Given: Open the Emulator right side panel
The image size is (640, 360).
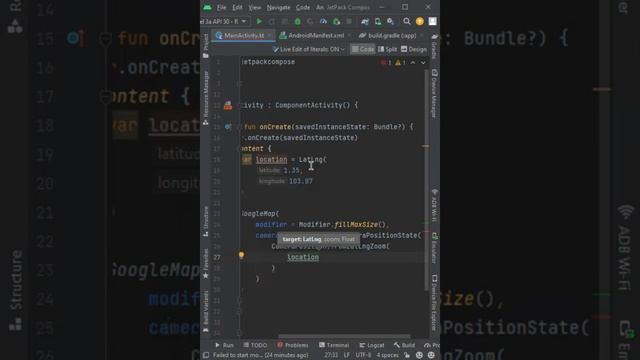Looking at the screenshot, I should point(435,248).
